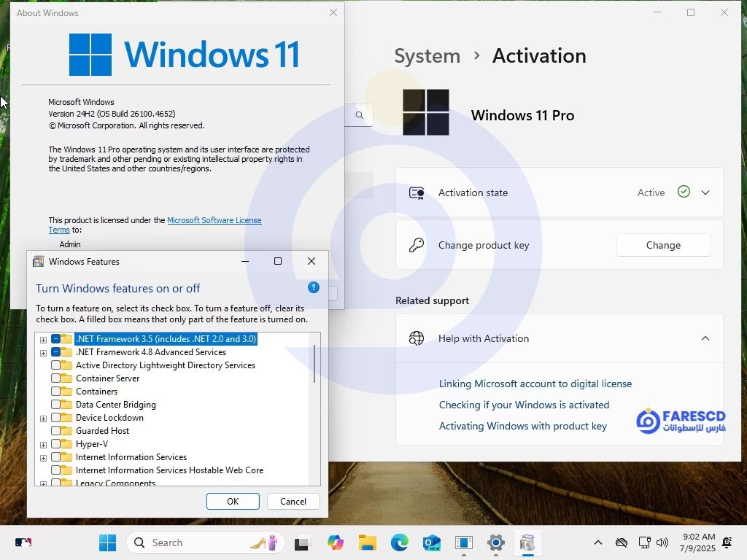The width and height of the screenshot is (747, 560).
Task: Open Activating Windows with product key link
Action: (x=522, y=426)
